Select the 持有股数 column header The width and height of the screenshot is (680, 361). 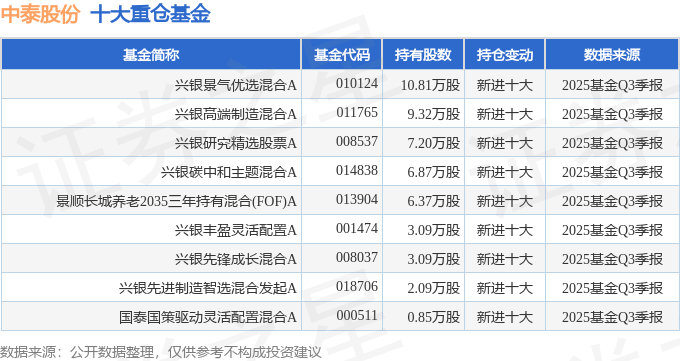click(423, 55)
